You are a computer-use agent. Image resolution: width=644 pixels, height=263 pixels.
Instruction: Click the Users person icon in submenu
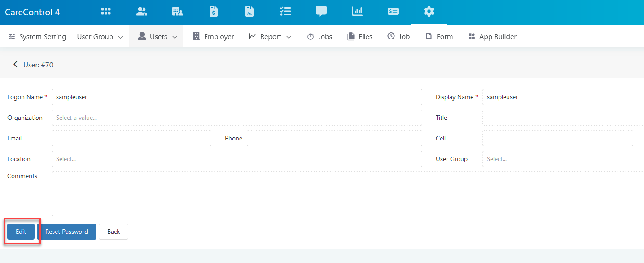coord(142,36)
